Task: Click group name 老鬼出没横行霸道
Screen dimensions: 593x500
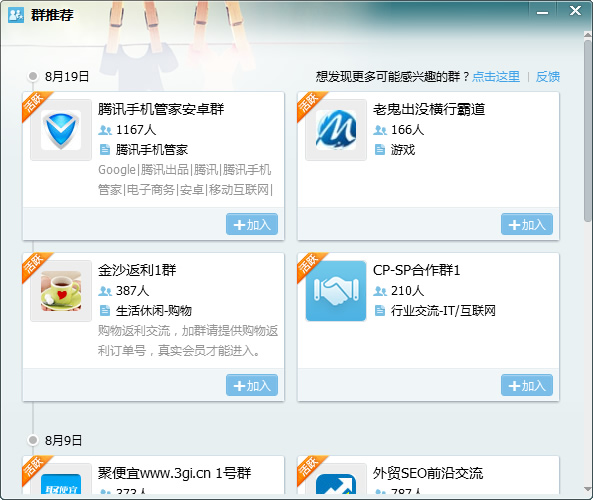Action: (x=429, y=109)
